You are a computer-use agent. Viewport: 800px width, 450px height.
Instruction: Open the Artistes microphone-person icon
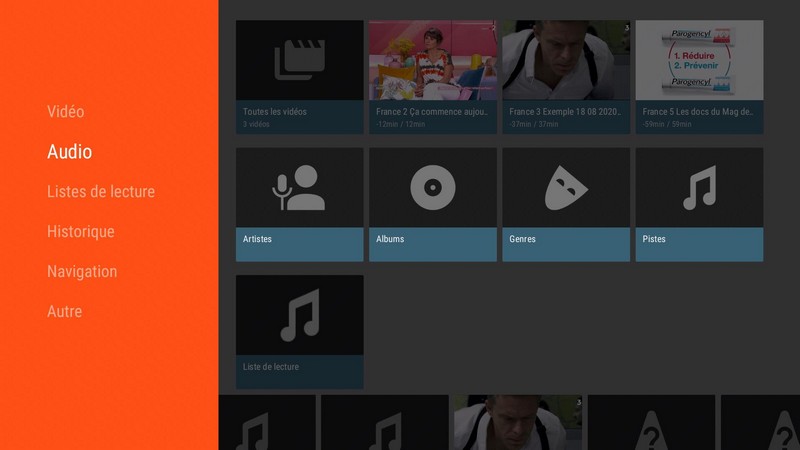299,187
